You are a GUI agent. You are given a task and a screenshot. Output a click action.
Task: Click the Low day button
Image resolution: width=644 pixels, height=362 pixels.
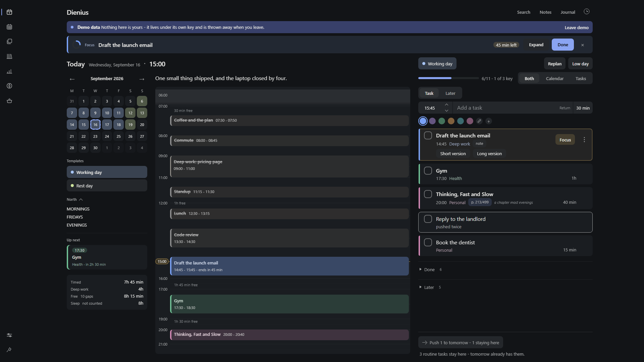580,64
